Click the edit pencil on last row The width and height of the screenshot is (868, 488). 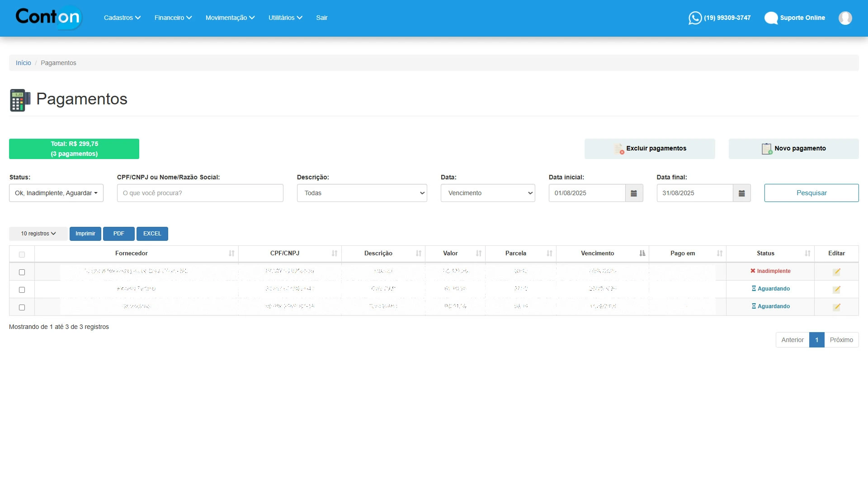pyautogui.click(x=836, y=307)
